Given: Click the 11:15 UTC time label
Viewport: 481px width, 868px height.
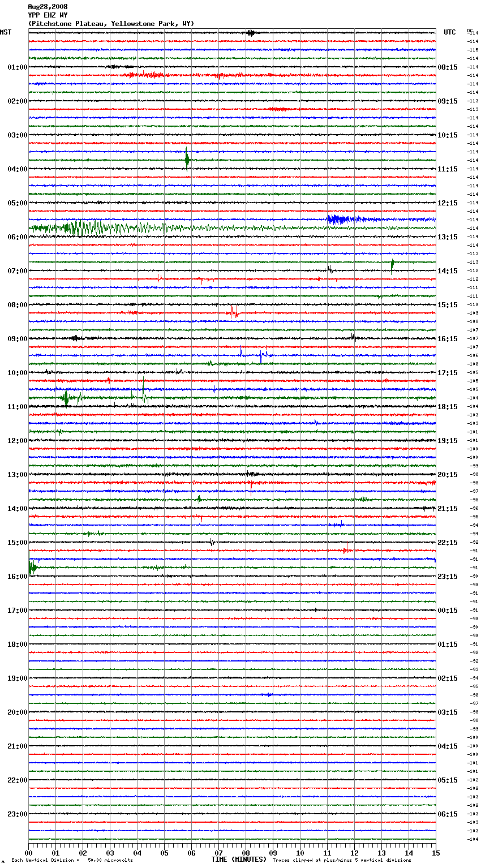Looking at the screenshot, I should point(448,169).
